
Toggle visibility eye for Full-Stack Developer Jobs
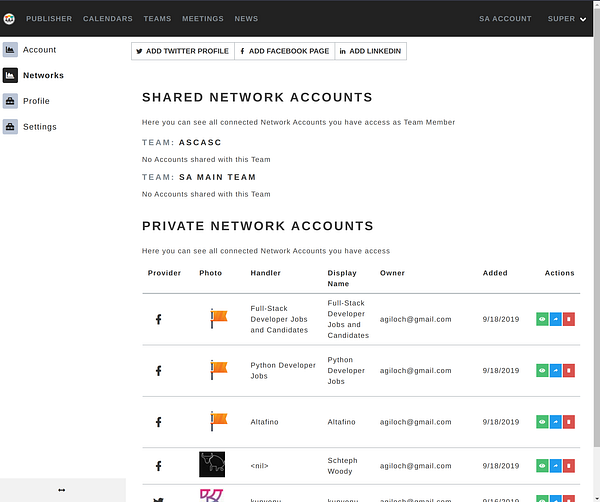pos(542,319)
